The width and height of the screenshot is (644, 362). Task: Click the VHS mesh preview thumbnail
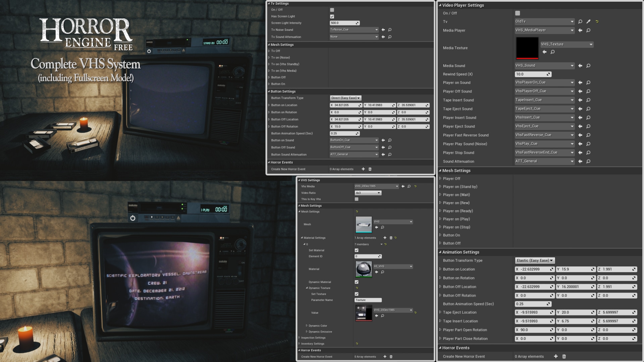364,224
